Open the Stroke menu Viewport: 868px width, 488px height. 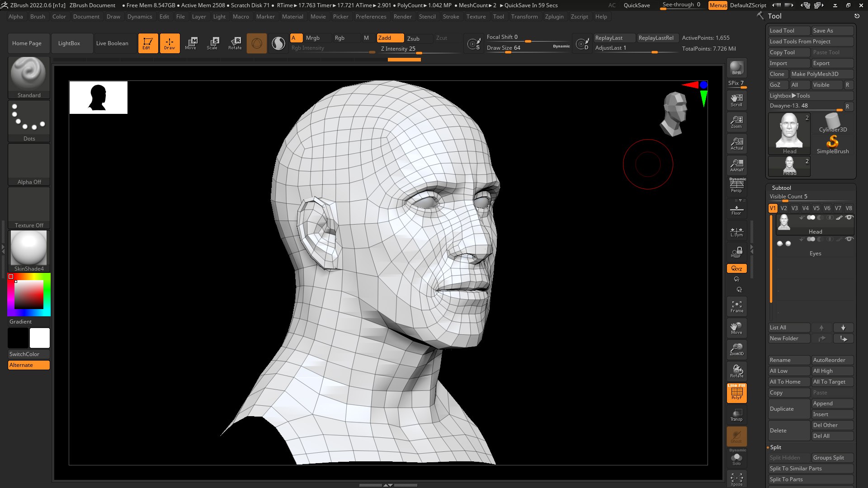pyautogui.click(x=451, y=17)
